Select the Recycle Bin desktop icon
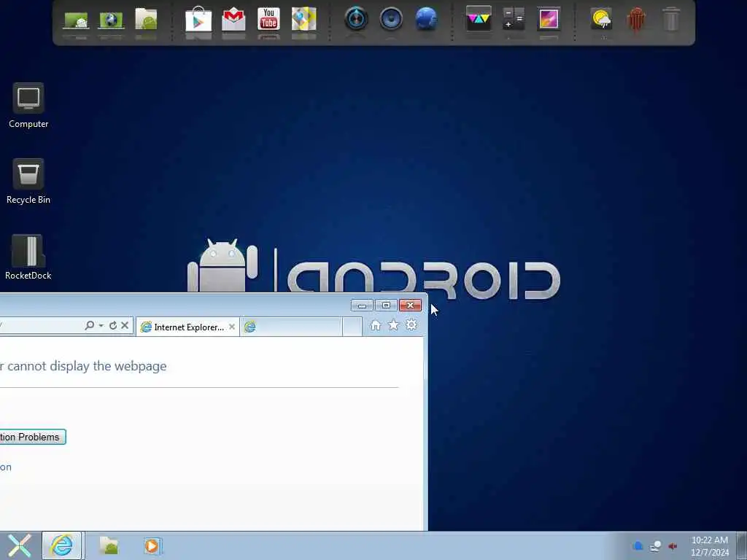Viewport: 747px width, 560px height. (x=28, y=182)
